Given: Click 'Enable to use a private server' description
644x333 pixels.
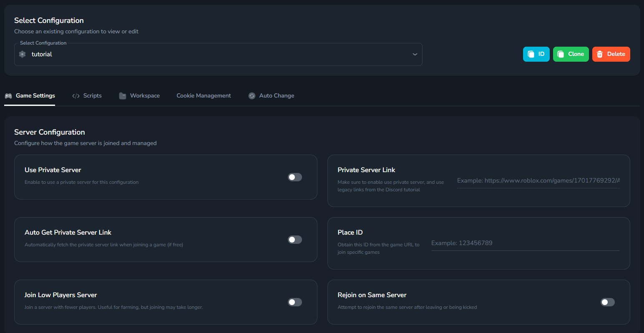Looking at the screenshot, I should pos(82,182).
